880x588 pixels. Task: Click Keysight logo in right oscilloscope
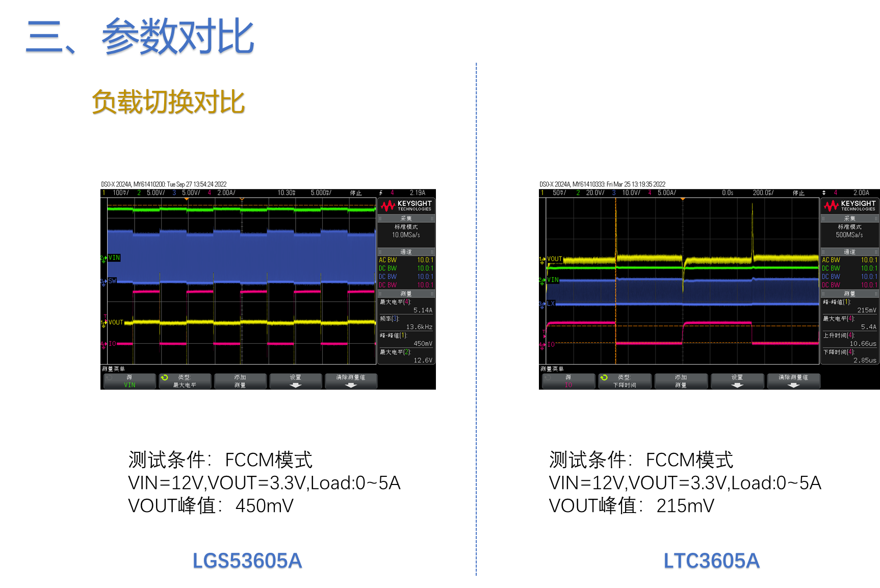click(x=850, y=206)
